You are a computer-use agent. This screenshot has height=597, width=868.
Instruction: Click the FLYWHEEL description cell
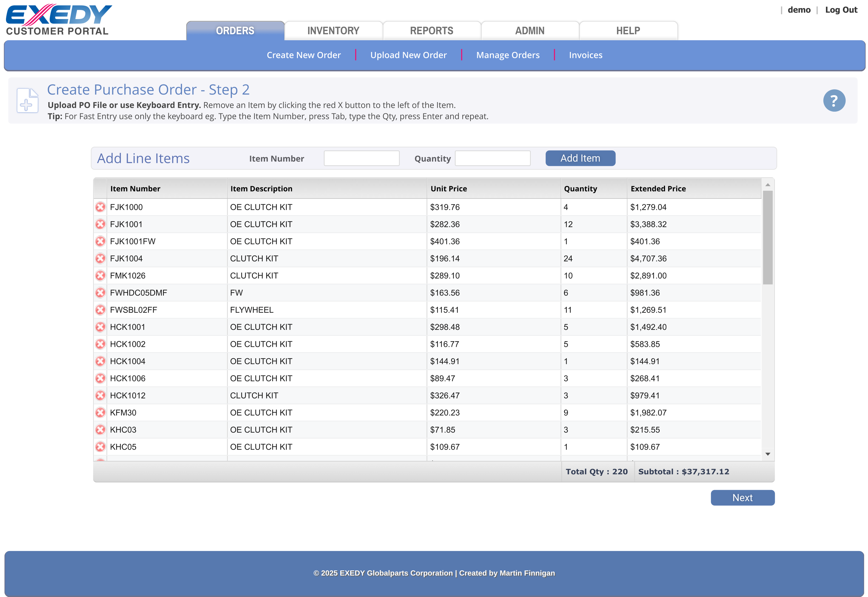click(x=327, y=310)
